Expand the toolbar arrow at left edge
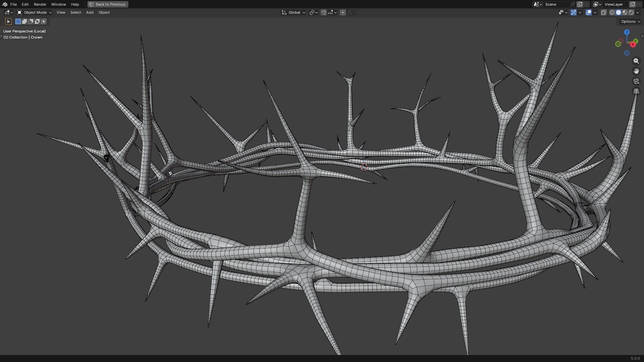The image size is (644, 362). pyautogui.click(x=1, y=36)
